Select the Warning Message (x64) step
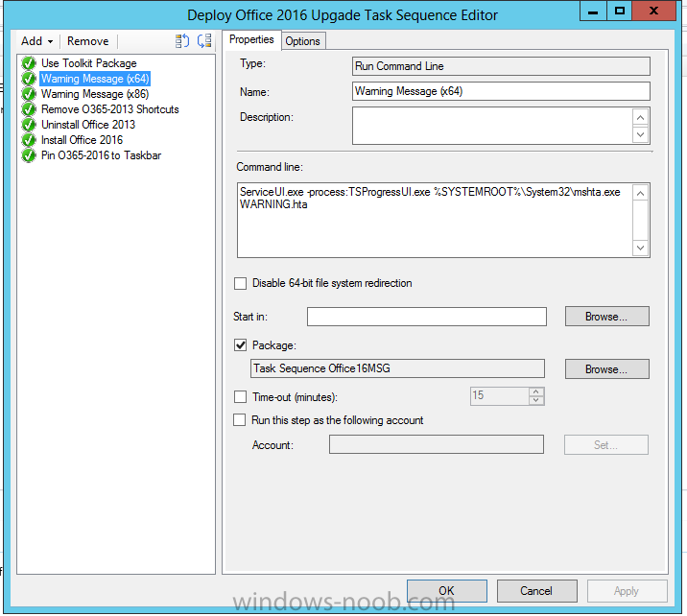The width and height of the screenshot is (687, 616). (x=95, y=79)
